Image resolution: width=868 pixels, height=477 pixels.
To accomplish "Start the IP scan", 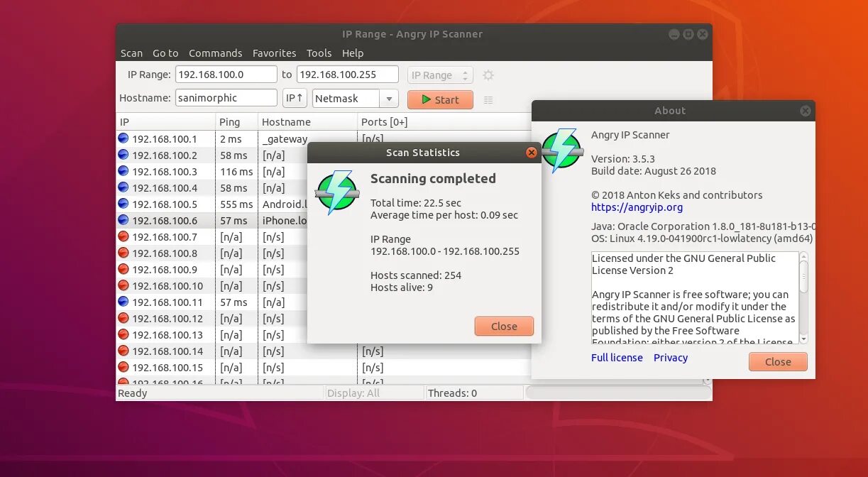I will coord(440,99).
